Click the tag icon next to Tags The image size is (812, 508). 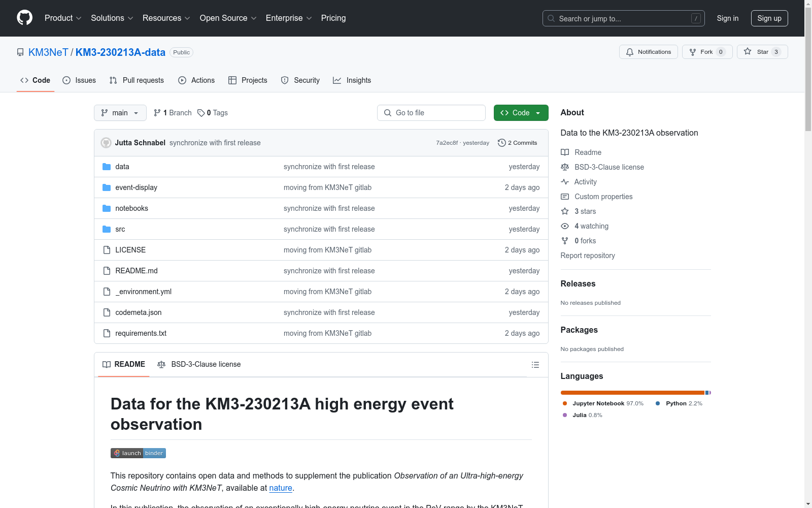pos(201,113)
